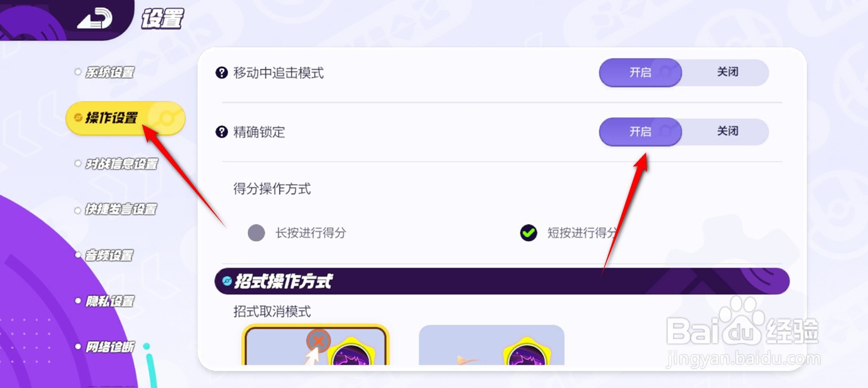This screenshot has height=388, width=868.
Task: Choose the first 招式取消模式 thumbnail
Action: [x=316, y=344]
